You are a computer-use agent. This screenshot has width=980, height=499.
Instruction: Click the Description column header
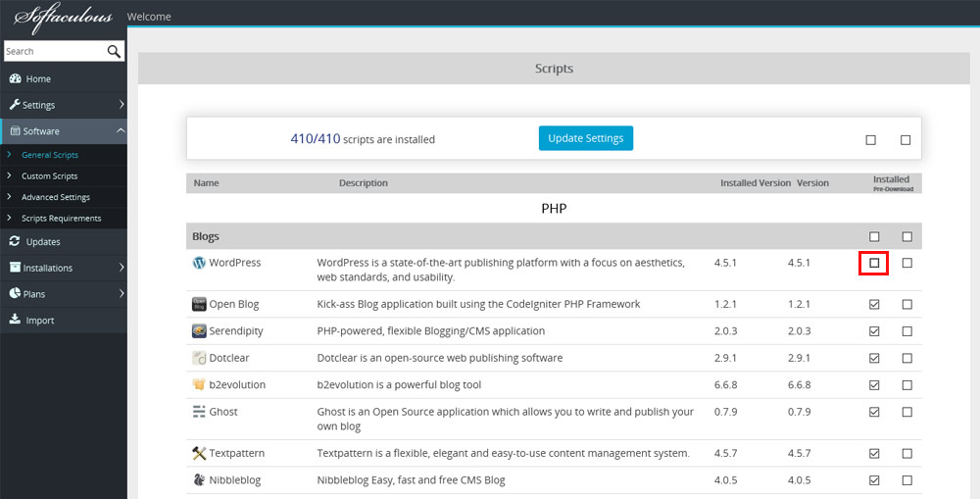[x=364, y=183]
